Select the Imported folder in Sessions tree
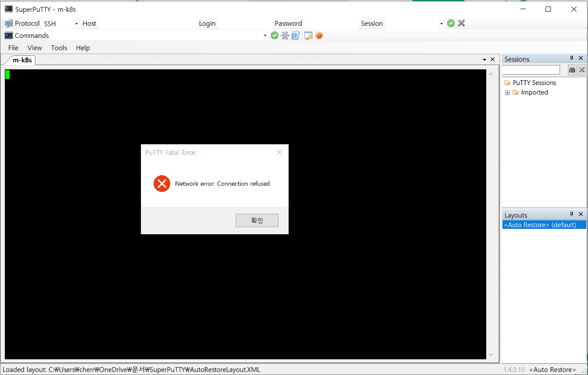This screenshot has width=588, height=375. pos(534,92)
